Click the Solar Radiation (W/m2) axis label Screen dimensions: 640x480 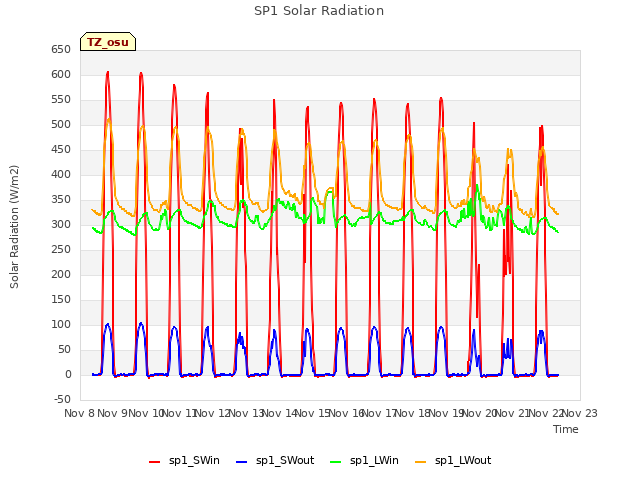click(x=14, y=227)
